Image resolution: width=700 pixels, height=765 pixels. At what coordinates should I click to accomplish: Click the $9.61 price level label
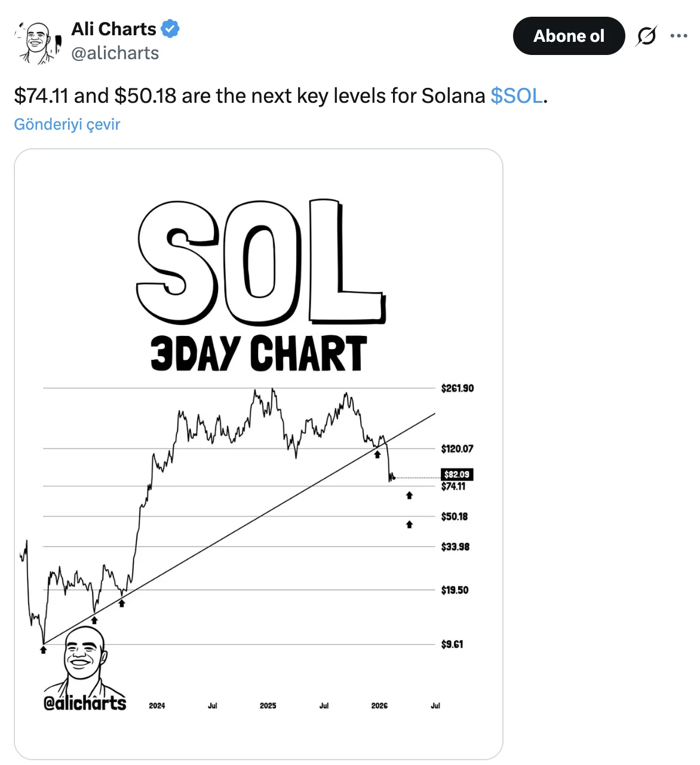[x=452, y=644]
